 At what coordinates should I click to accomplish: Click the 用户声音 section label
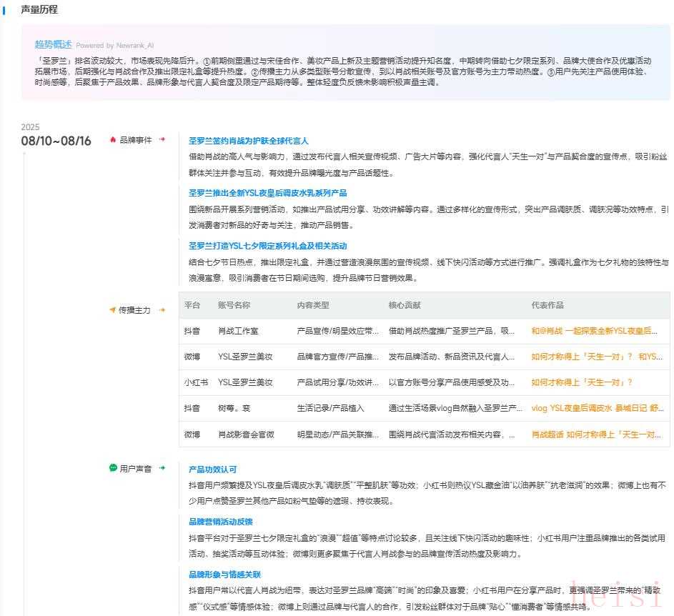click(135, 469)
